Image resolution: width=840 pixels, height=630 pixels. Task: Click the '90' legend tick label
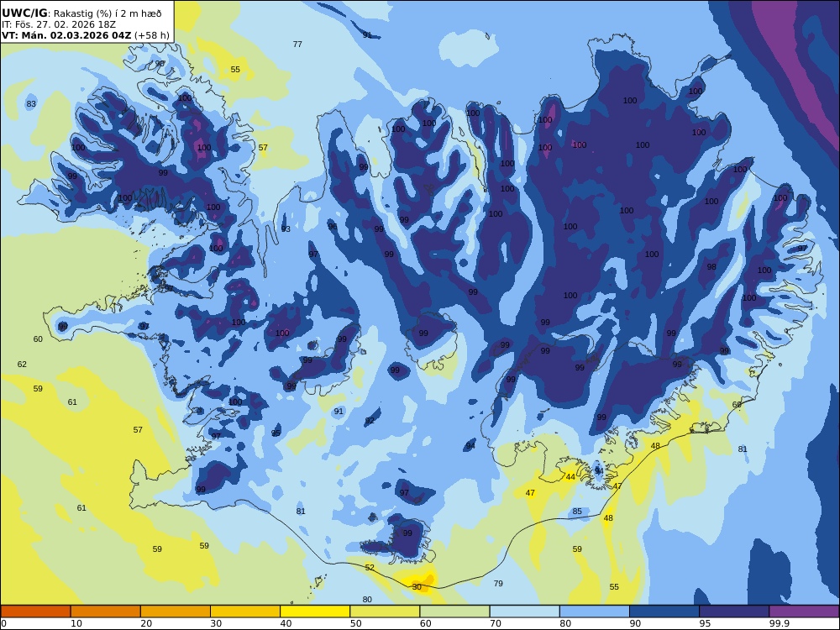635,623
